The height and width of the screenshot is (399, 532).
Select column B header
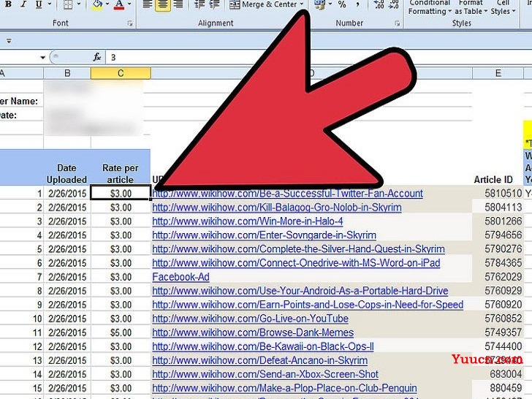67,73
